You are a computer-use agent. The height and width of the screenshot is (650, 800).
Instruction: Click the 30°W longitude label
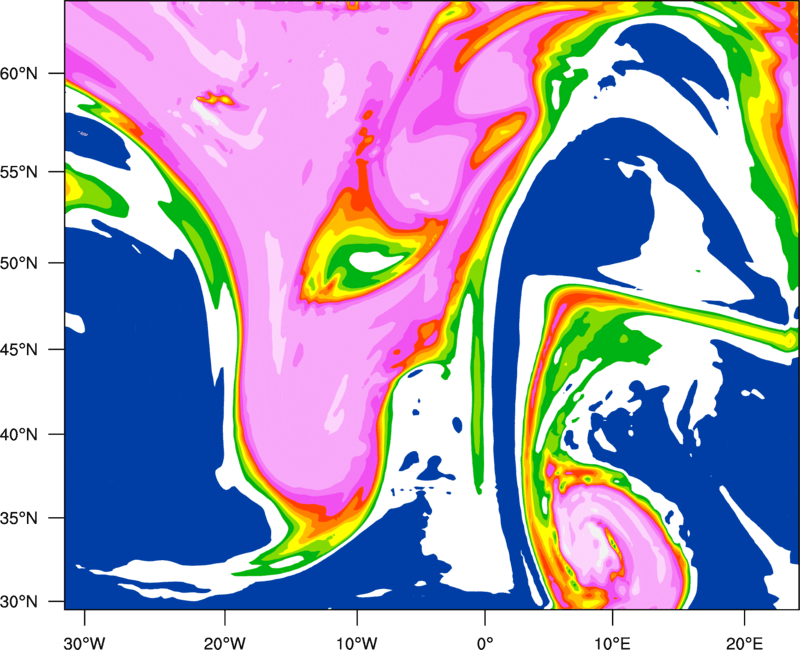tap(85, 643)
